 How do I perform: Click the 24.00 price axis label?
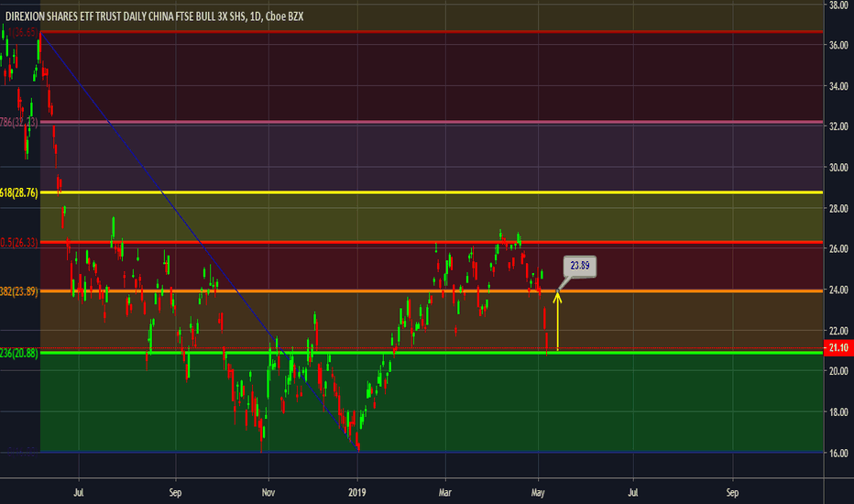[x=838, y=290]
